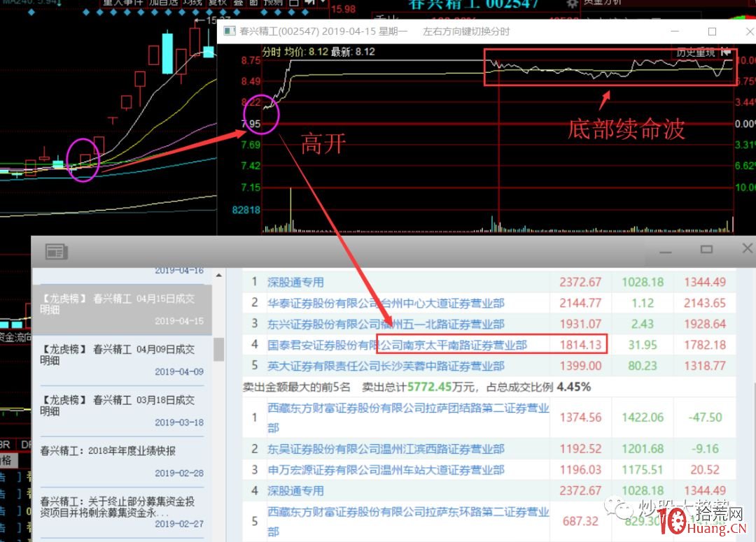Click the tall cyan candlestick in the K-line chart
Image resolution: width=756 pixels, height=542 pixels.
(167, 52)
